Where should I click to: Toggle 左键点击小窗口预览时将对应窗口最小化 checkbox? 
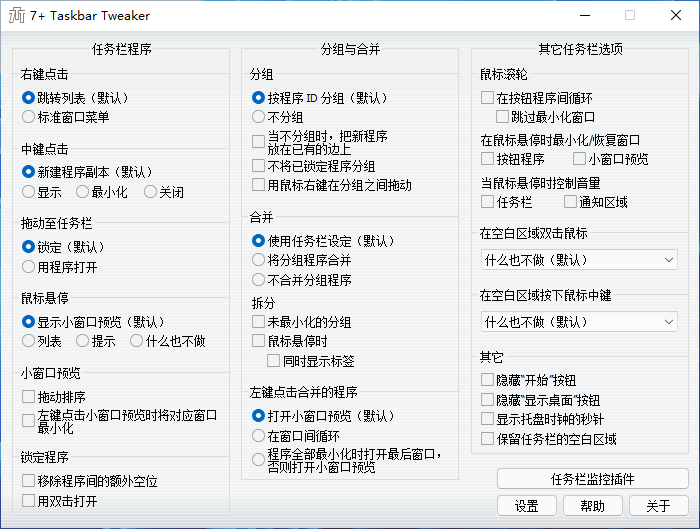28,421
